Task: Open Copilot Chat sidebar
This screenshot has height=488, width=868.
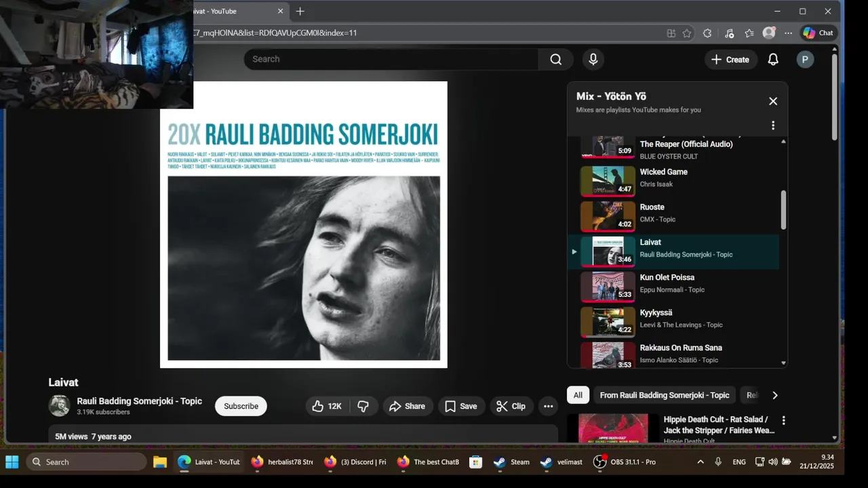Action: click(x=818, y=33)
